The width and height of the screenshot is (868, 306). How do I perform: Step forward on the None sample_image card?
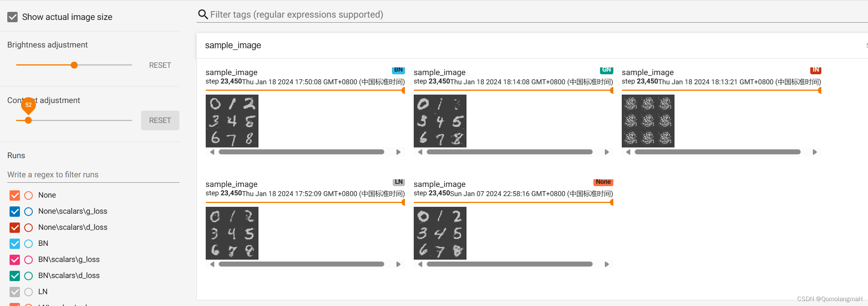(606, 264)
